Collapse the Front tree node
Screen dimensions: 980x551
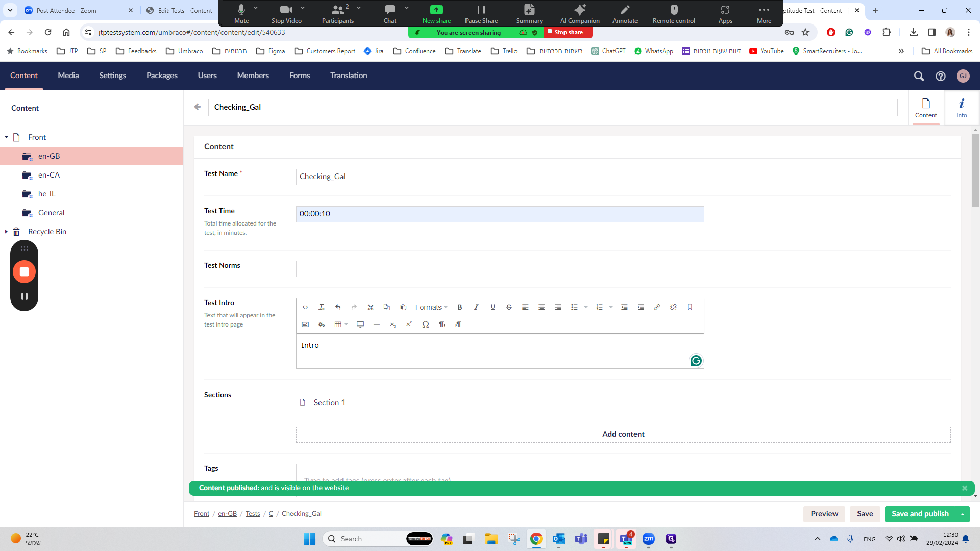[6, 137]
